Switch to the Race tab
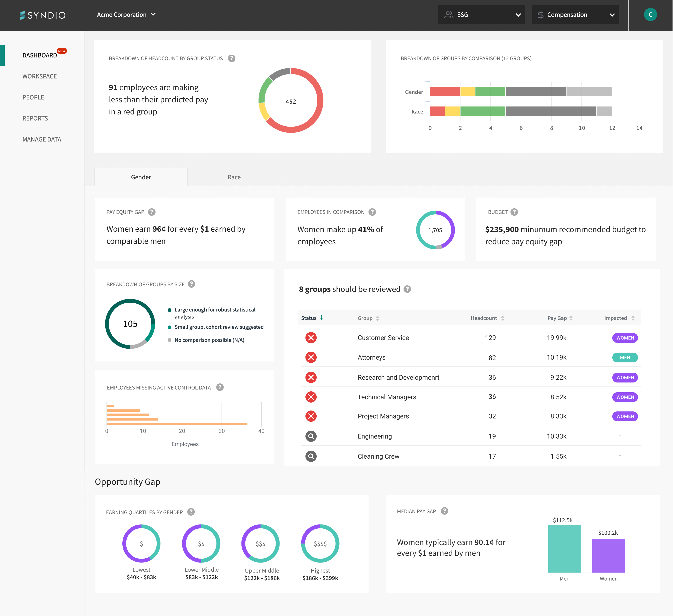673x616 pixels. pyautogui.click(x=234, y=177)
